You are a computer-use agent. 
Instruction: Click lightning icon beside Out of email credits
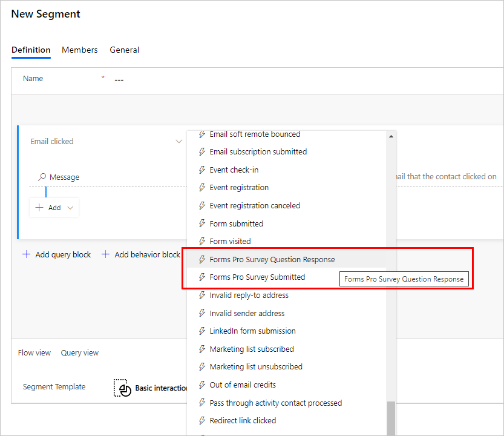[x=202, y=385]
